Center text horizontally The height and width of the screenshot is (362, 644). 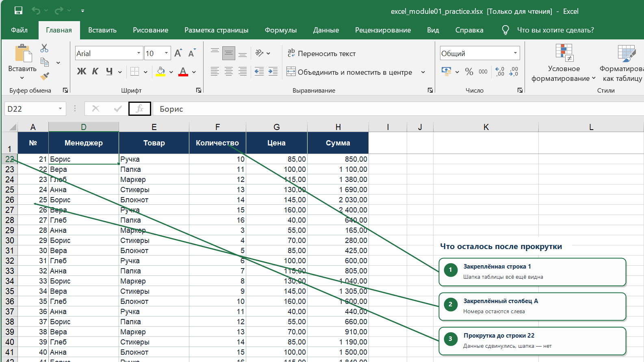tap(229, 72)
